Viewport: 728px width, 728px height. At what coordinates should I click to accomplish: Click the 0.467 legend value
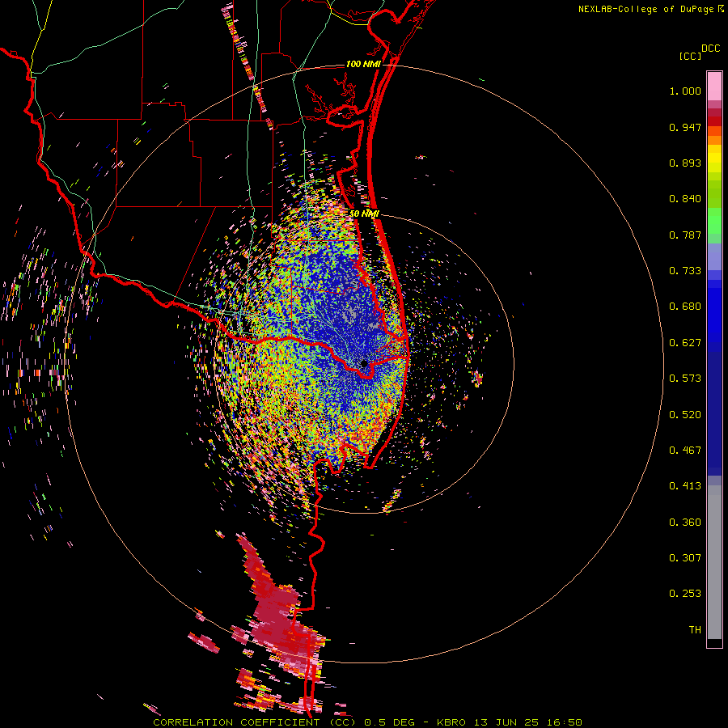[685, 451]
